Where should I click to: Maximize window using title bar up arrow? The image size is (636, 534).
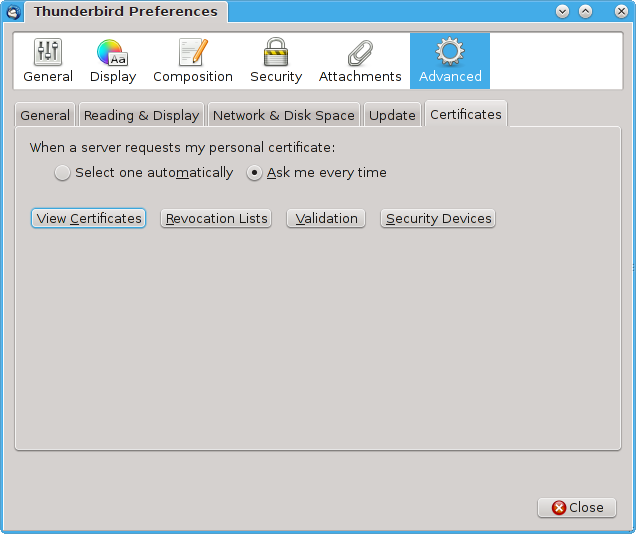(585, 12)
